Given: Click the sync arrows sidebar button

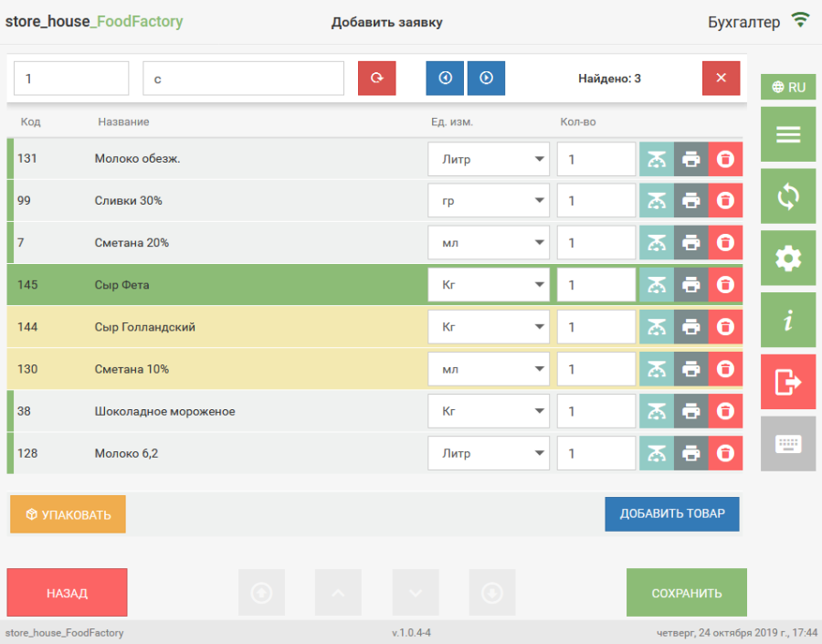Looking at the screenshot, I should click(787, 196).
